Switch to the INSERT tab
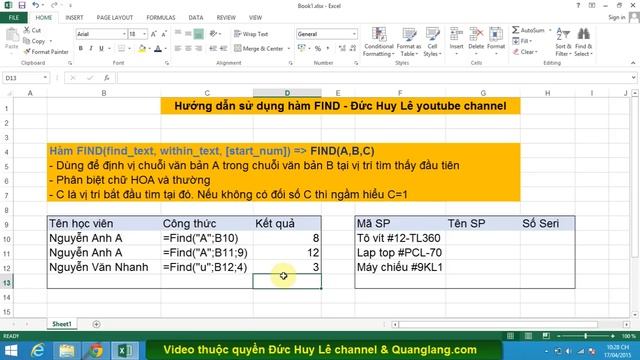Viewport: 640px width, 360px height. (x=74, y=18)
